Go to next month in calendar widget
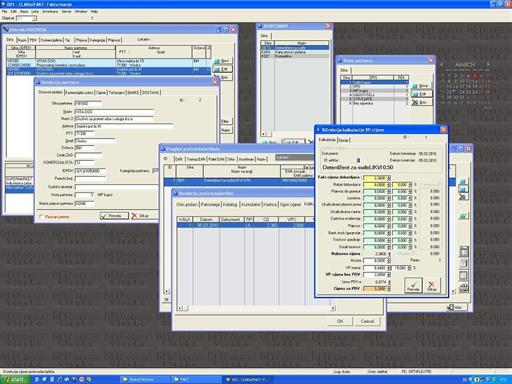This screenshot has height=384, width=512. (x=488, y=64)
